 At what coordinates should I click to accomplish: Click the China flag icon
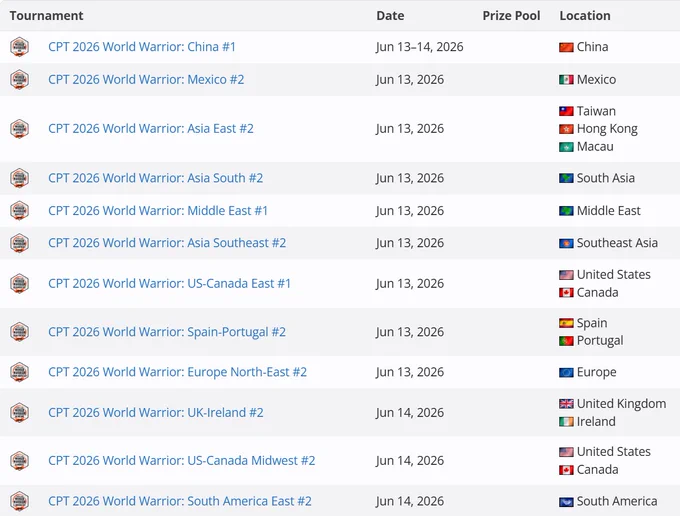[566, 47]
